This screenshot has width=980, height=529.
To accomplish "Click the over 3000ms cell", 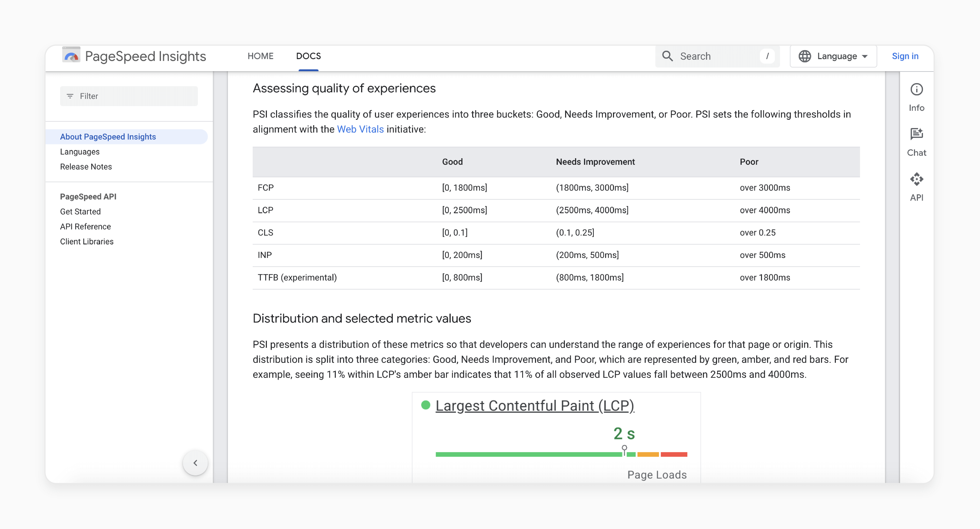I will (x=765, y=188).
